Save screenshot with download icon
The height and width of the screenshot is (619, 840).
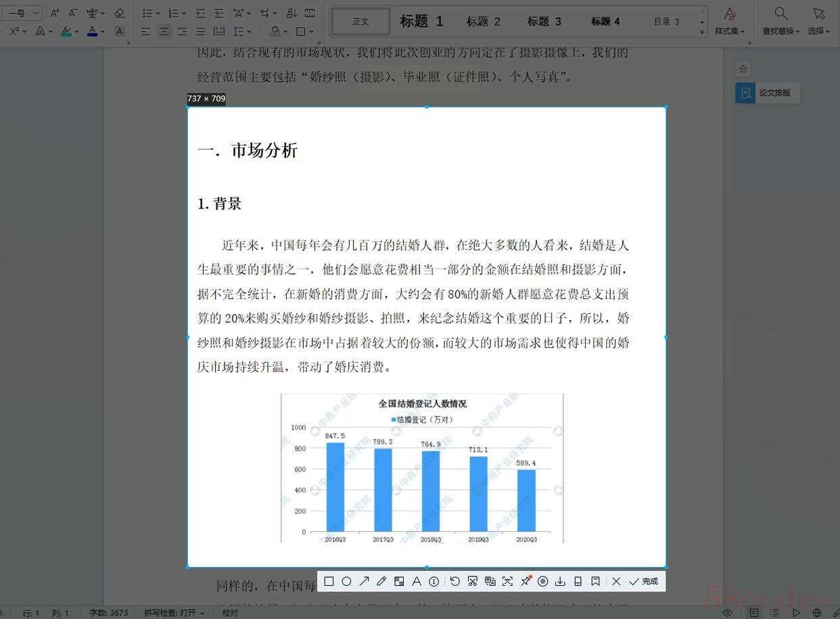pyautogui.click(x=560, y=581)
